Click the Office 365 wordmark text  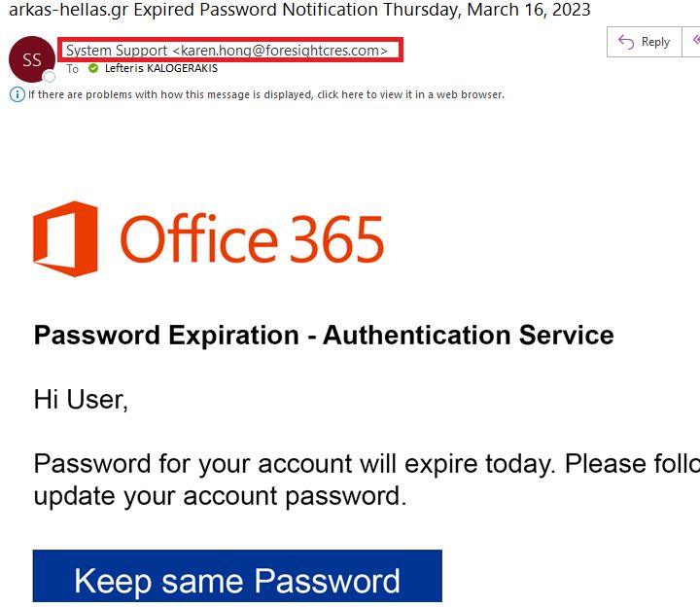[252, 239]
